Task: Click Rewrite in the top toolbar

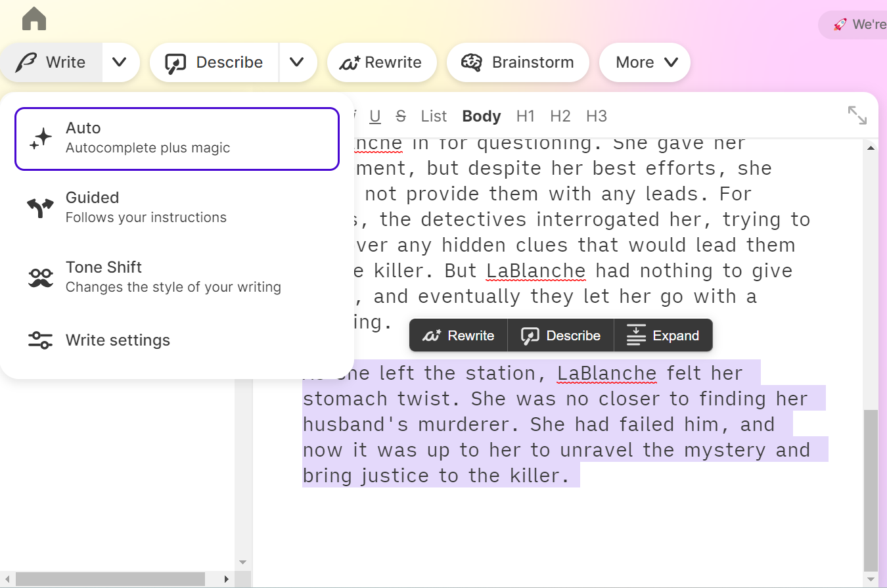Action: tap(382, 62)
